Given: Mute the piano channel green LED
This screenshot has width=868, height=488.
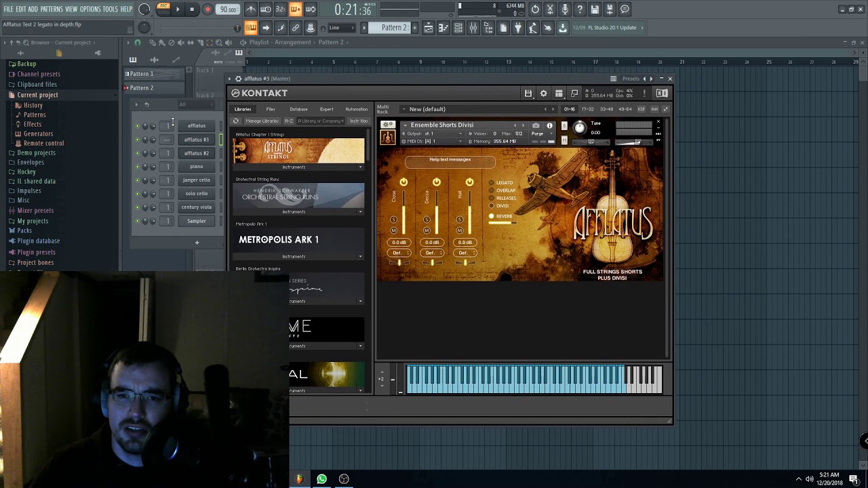Looking at the screenshot, I should point(137,167).
